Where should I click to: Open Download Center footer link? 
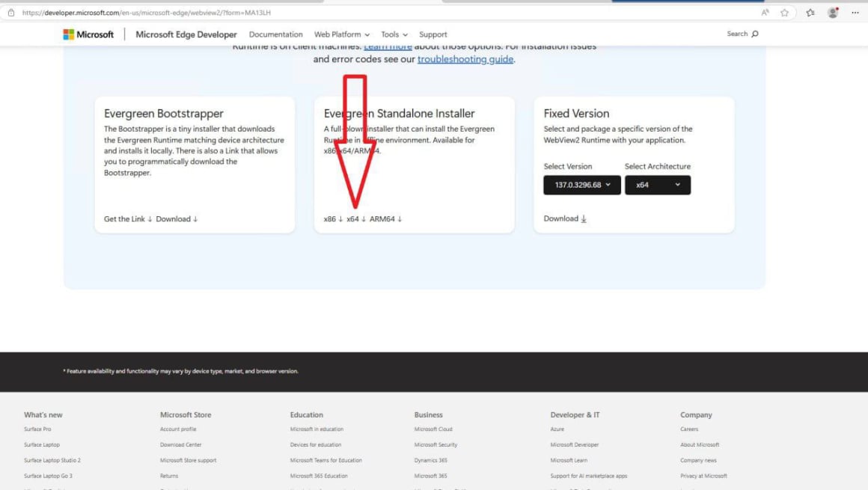[181, 444]
